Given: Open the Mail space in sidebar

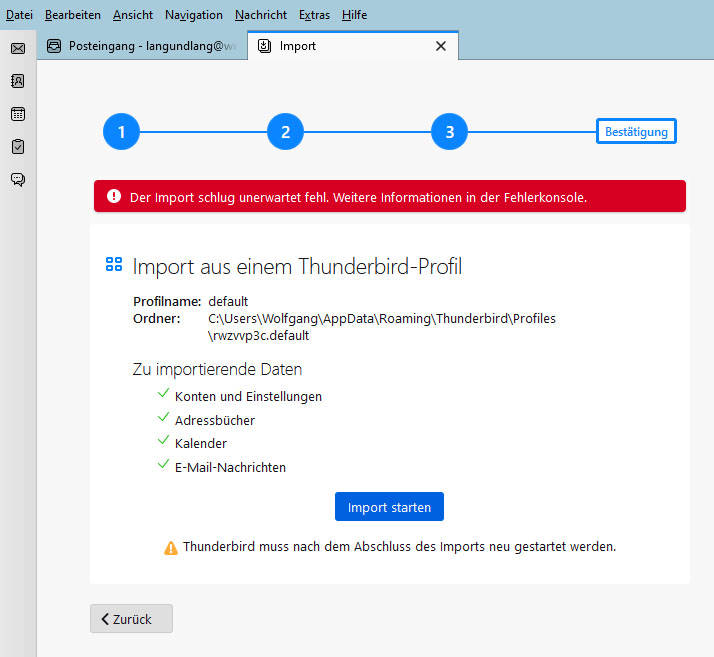Looking at the screenshot, I should point(18,48).
